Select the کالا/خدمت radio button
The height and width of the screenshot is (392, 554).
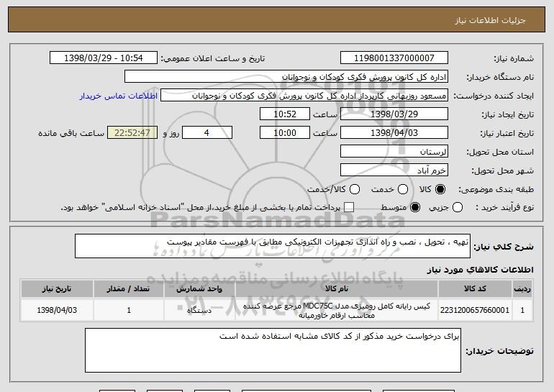pyautogui.click(x=355, y=189)
